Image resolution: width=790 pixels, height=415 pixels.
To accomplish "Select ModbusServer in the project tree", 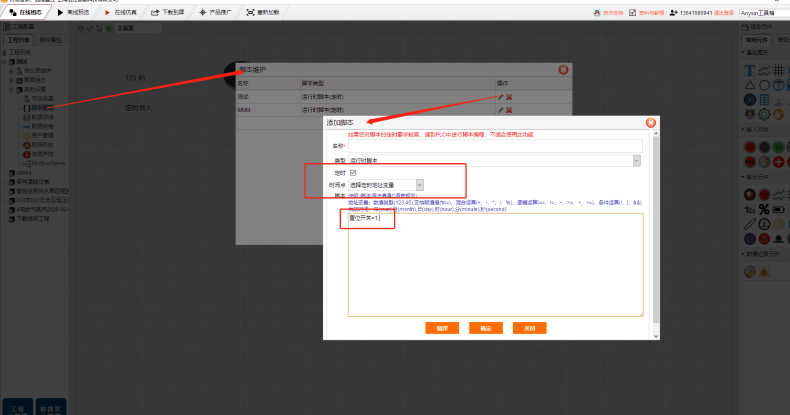I will (48, 162).
